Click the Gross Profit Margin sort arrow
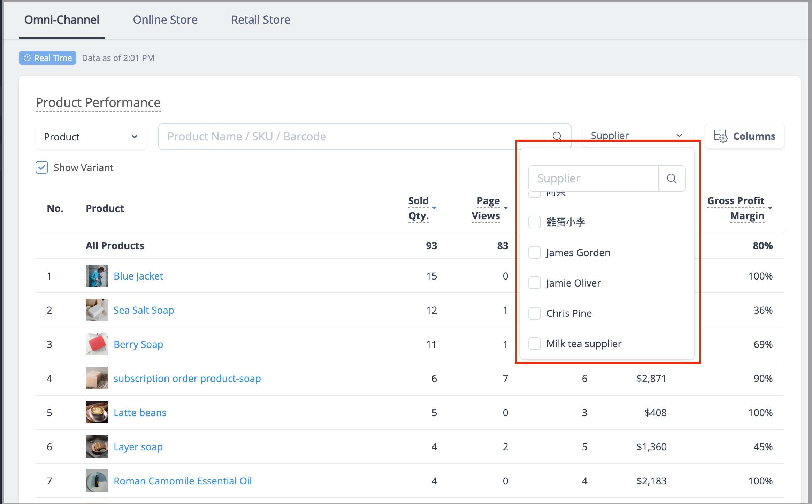 pos(770,208)
